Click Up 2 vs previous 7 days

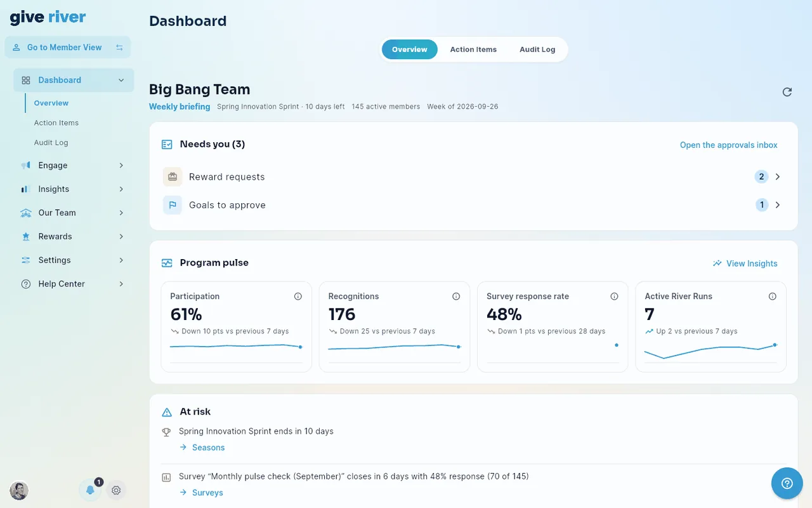(697, 331)
